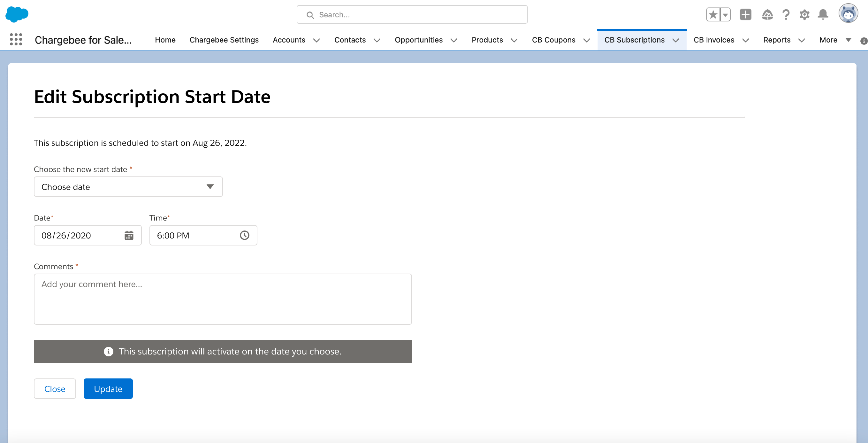The image size is (868, 443).
Task: Open the Accounts tab chevron menu
Action: pyautogui.click(x=316, y=40)
